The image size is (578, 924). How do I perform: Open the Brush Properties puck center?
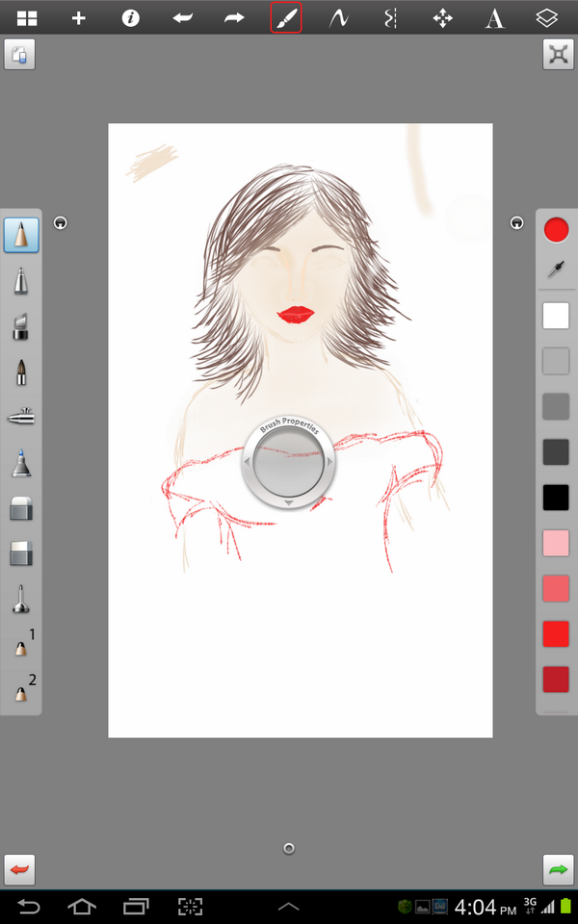click(288, 463)
